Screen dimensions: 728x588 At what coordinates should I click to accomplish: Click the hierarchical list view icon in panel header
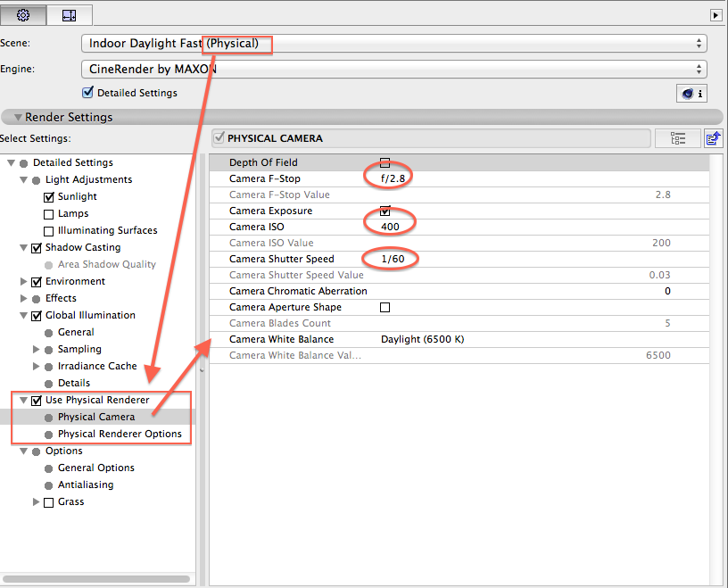point(677,137)
